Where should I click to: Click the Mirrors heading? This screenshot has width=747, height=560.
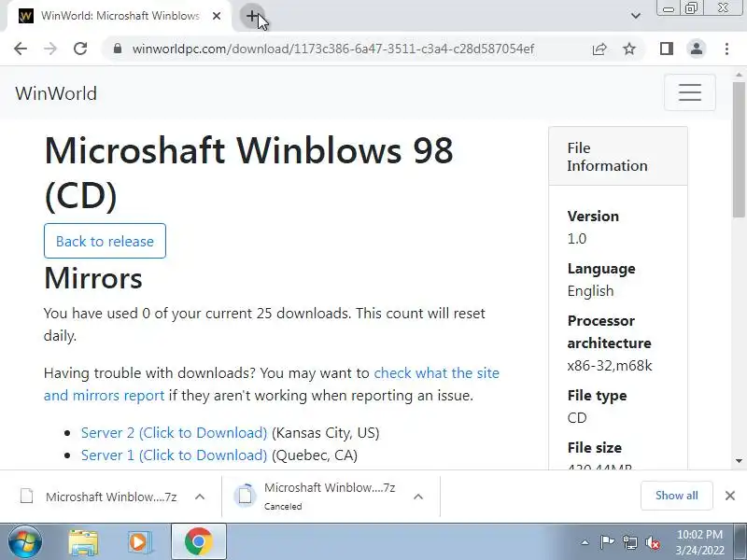(x=92, y=278)
